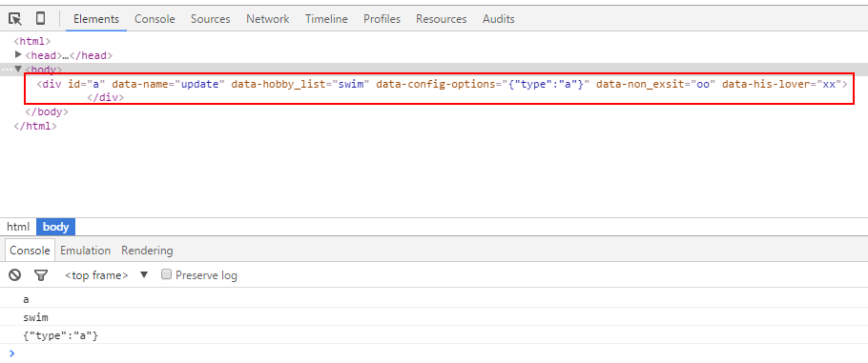This screenshot has height=363, width=868.
Task: Click the data-name="update" attribute
Action: tap(168, 84)
